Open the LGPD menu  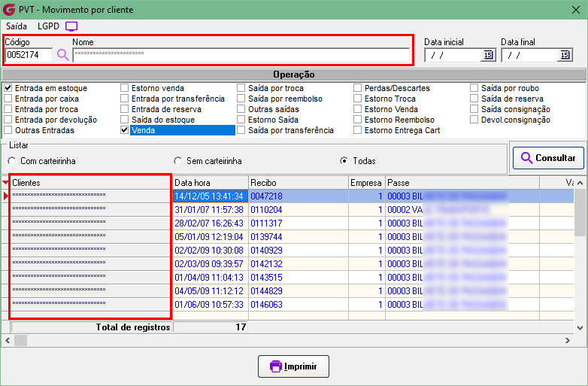(x=48, y=26)
